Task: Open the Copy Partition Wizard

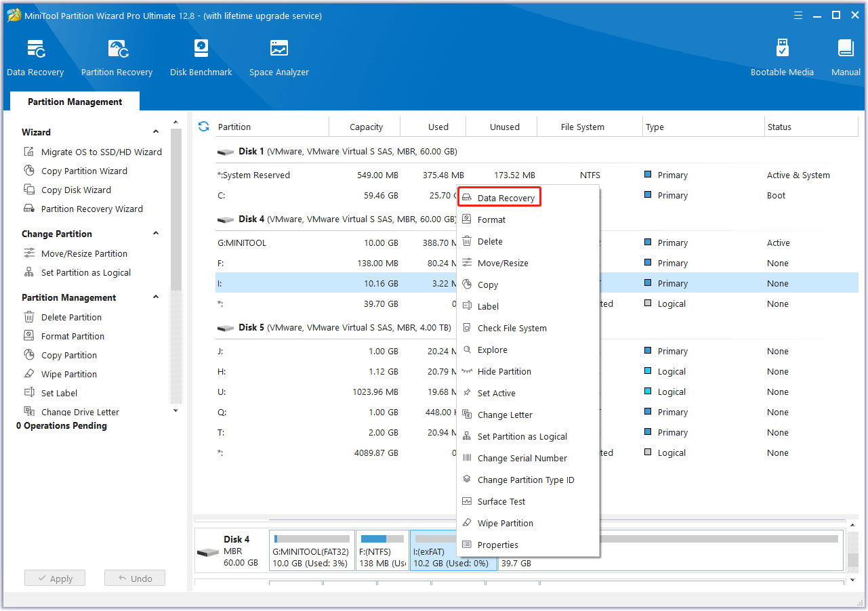Action: click(x=75, y=171)
